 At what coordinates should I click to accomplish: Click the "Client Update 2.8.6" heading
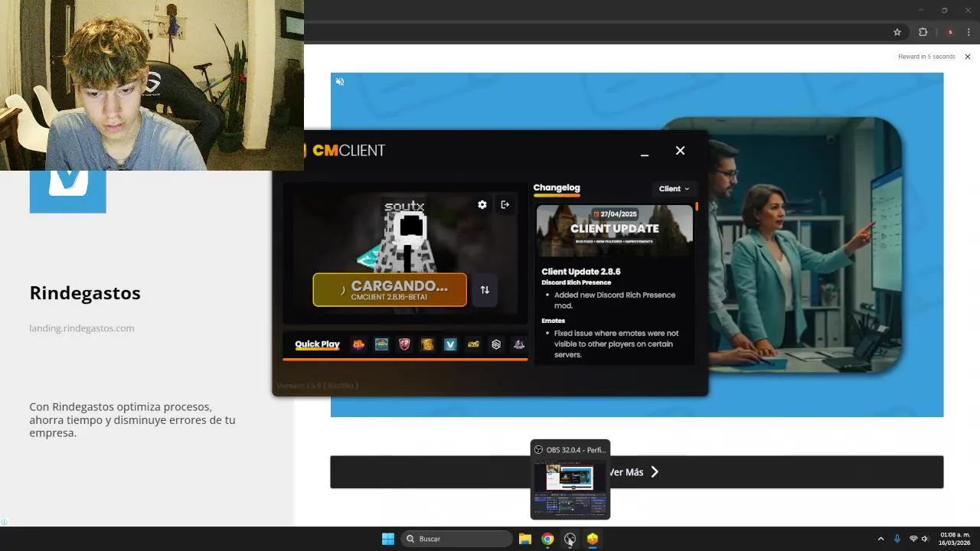click(581, 272)
